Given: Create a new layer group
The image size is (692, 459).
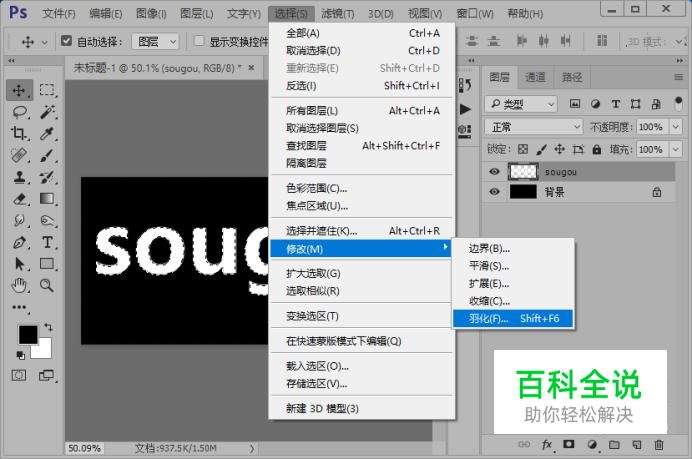Looking at the screenshot, I should 614,444.
